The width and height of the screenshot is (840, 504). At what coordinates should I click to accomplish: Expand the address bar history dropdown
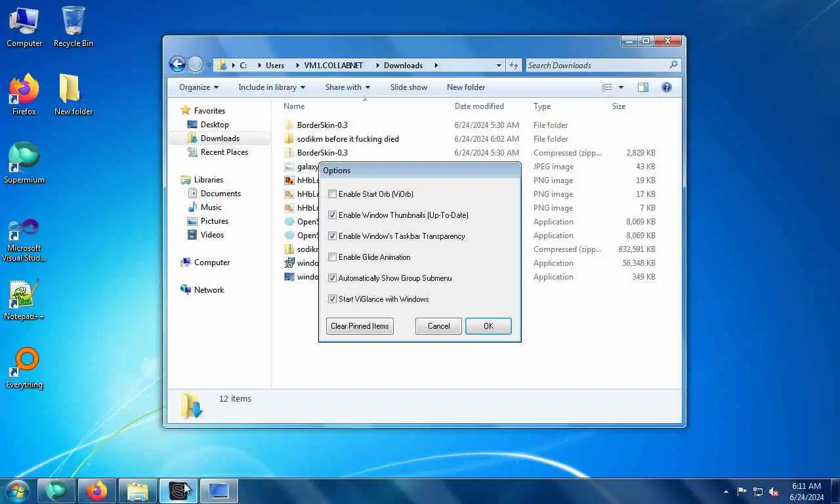499,66
